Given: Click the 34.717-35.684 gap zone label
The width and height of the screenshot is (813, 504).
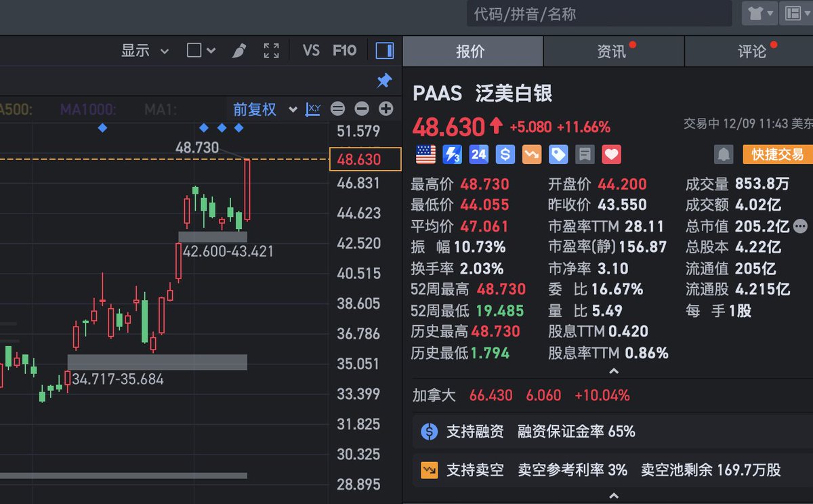Looking at the screenshot, I should click(118, 379).
